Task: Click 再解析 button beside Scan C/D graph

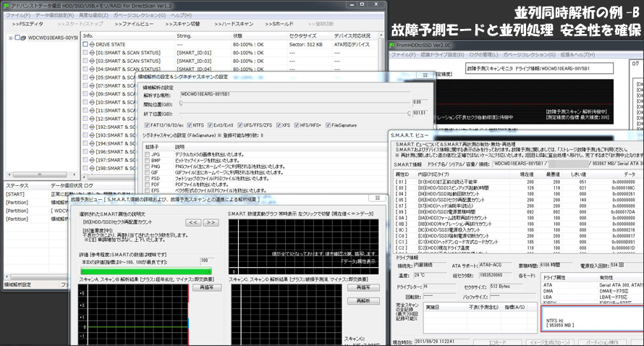Action: (x=363, y=301)
